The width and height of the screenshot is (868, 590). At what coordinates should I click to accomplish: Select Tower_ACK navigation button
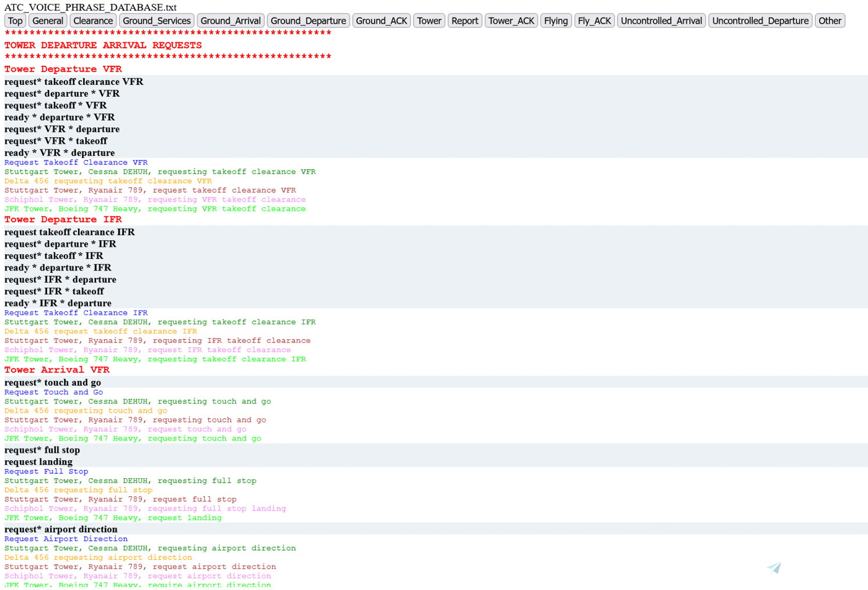pyautogui.click(x=511, y=20)
